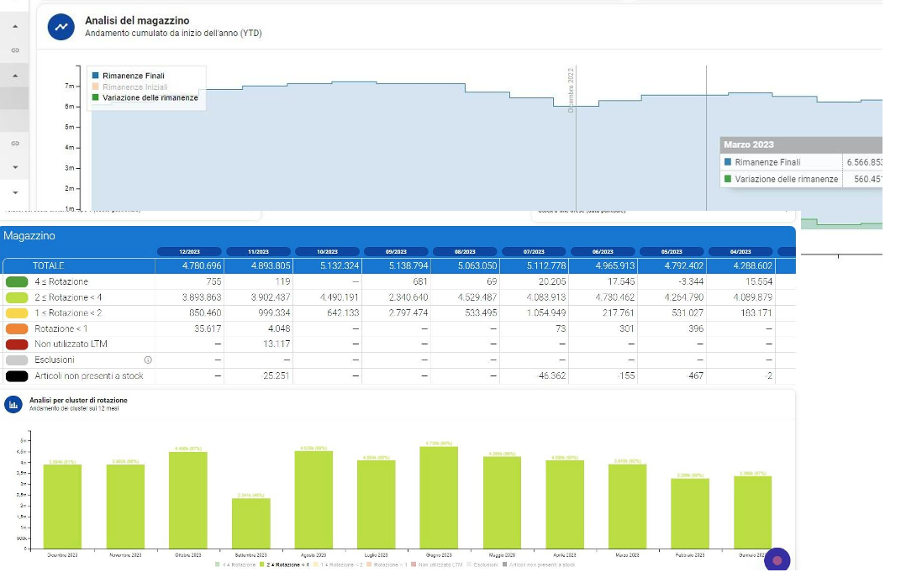901x588 pixels.
Task: Click the lower link icon in the left sidebar
Action: (x=15, y=144)
